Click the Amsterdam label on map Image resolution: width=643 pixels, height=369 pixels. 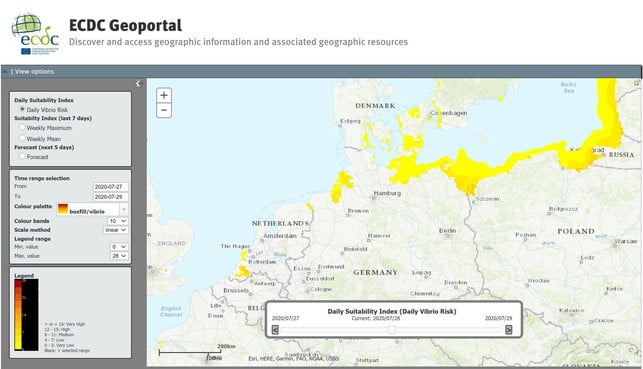tap(280, 236)
